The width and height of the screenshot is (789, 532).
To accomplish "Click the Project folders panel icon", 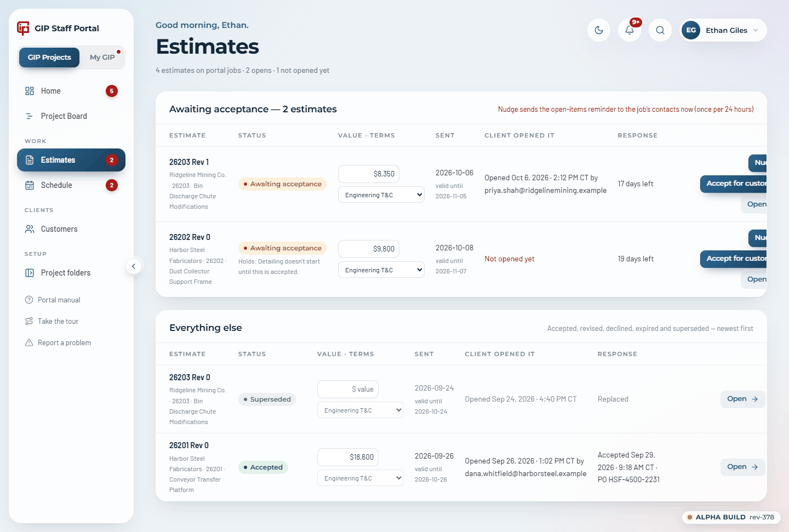I will [x=30, y=273].
